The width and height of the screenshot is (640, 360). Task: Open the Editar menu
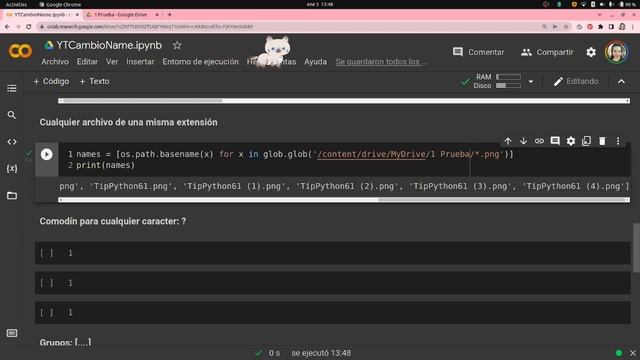(x=87, y=62)
